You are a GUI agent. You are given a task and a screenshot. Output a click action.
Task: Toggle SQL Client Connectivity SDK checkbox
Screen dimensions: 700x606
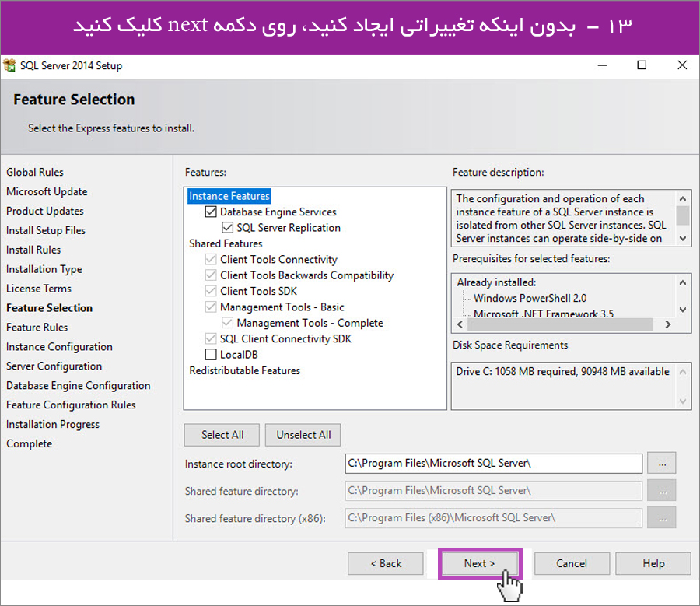tap(211, 338)
